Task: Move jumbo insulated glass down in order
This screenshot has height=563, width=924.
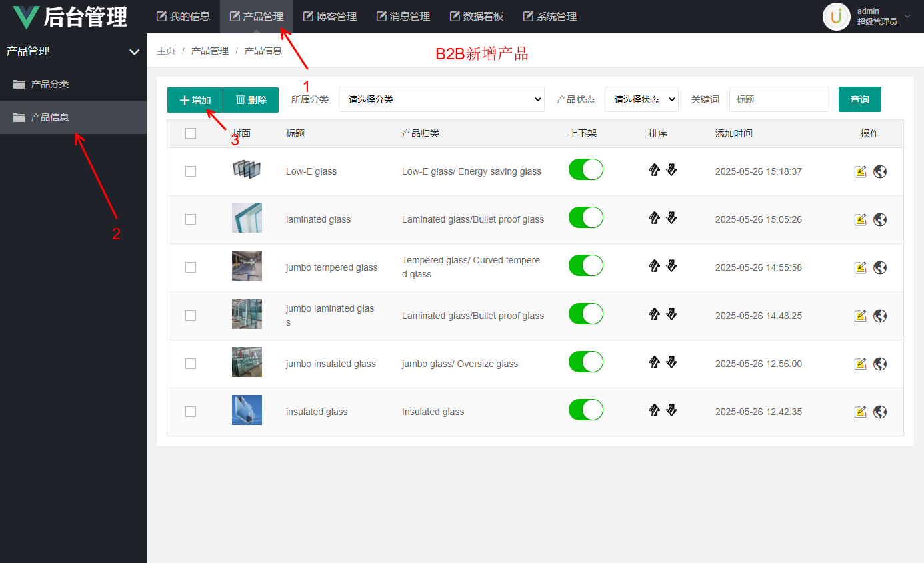Action: click(x=671, y=362)
